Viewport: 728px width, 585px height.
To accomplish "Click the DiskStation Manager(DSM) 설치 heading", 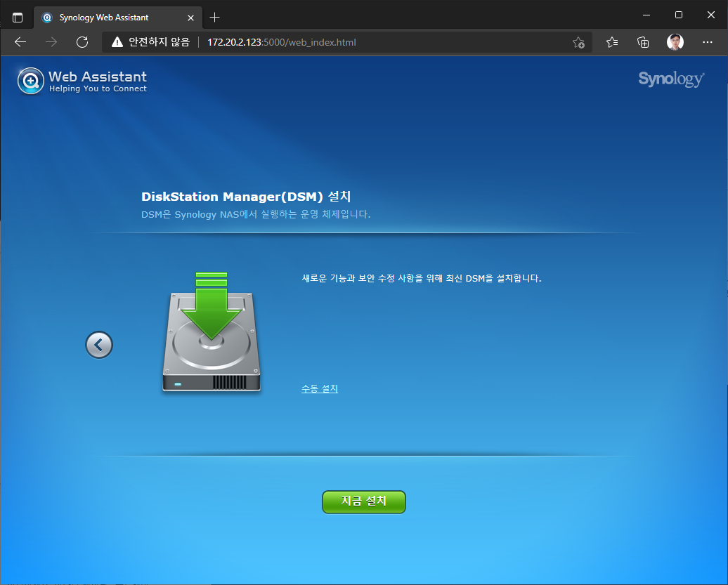I will click(x=246, y=197).
